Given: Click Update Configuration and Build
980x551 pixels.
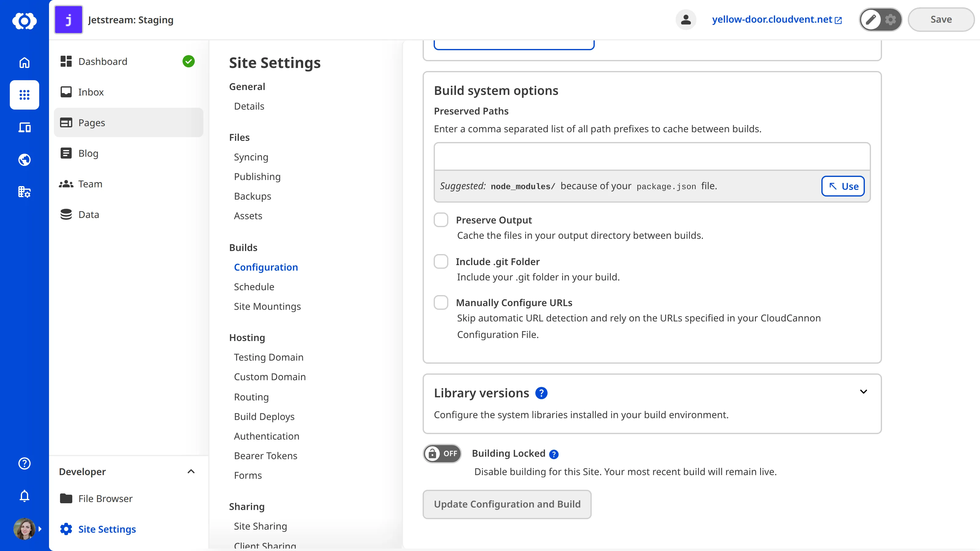Looking at the screenshot, I should click(x=507, y=504).
